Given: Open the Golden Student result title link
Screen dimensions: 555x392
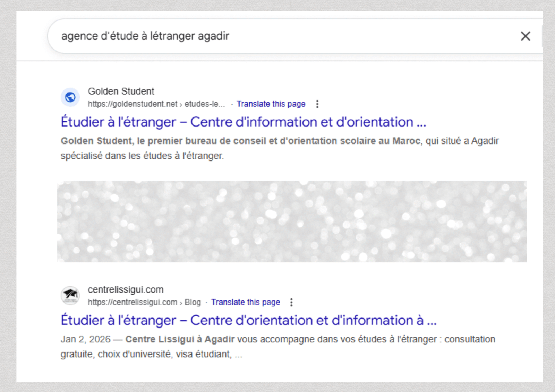Looking at the screenshot, I should (x=243, y=122).
